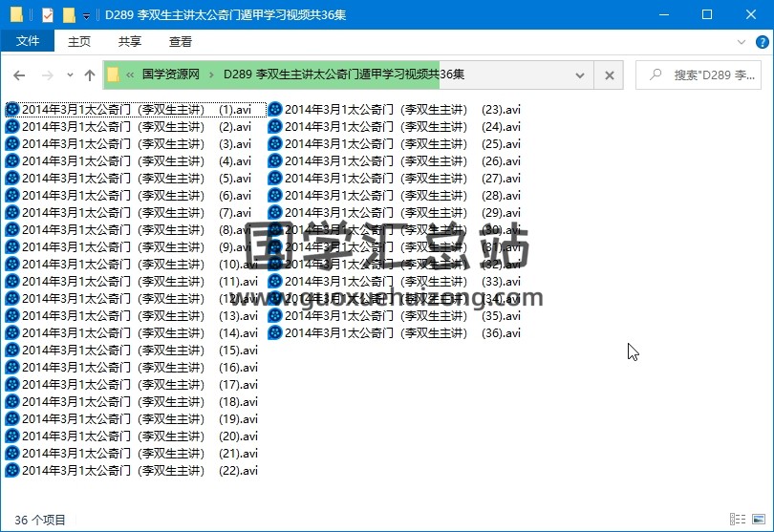
Task: Click the AVI file icon for video (1)
Action: point(12,110)
